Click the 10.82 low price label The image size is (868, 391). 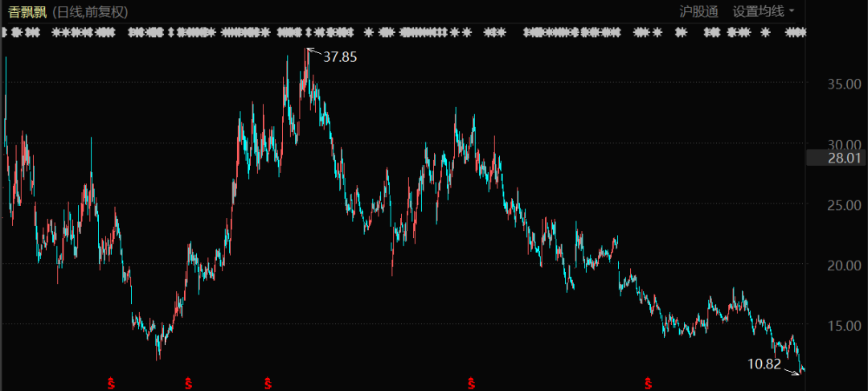pyautogui.click(x=764, y=364)
